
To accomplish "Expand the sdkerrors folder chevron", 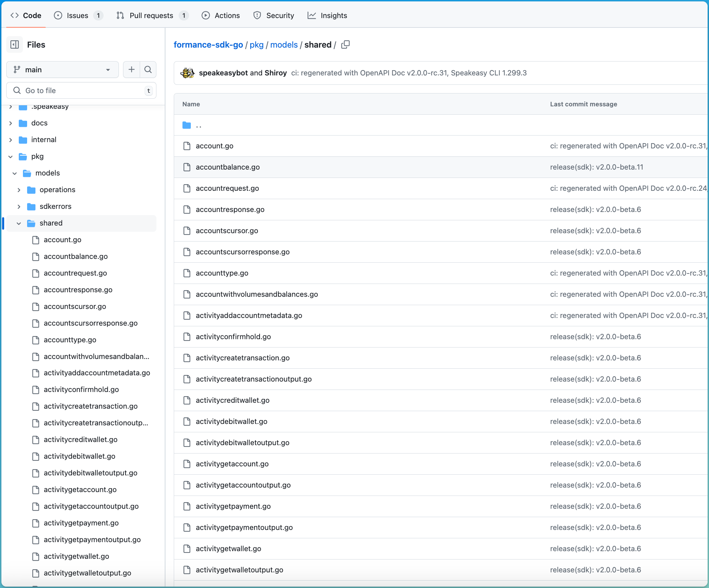I will 19,206.
